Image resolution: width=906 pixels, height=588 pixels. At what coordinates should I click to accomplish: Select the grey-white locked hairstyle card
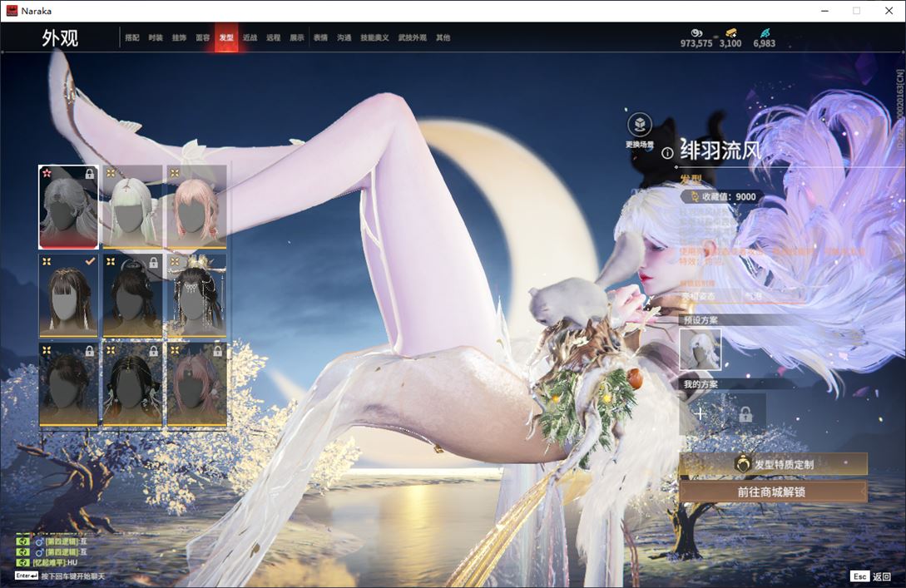click(x=68, y=207)
